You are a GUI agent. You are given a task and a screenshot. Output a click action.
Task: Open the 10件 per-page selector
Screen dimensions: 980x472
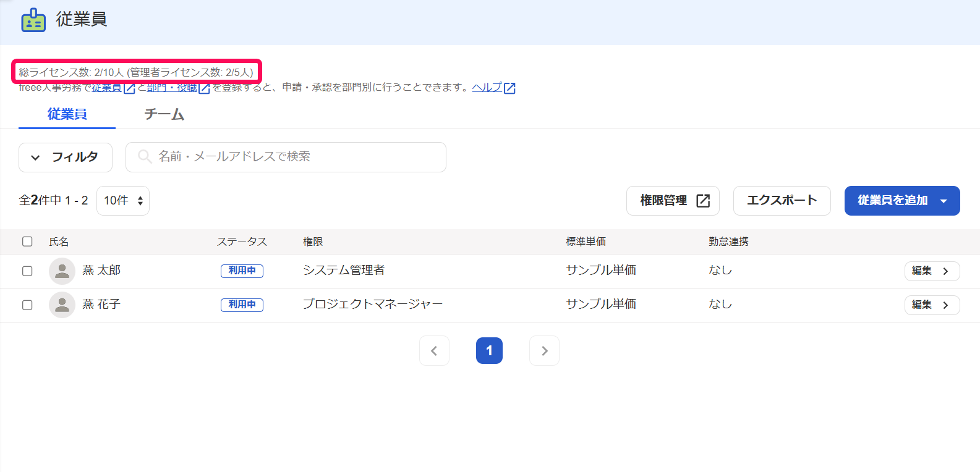pos(123,201)
